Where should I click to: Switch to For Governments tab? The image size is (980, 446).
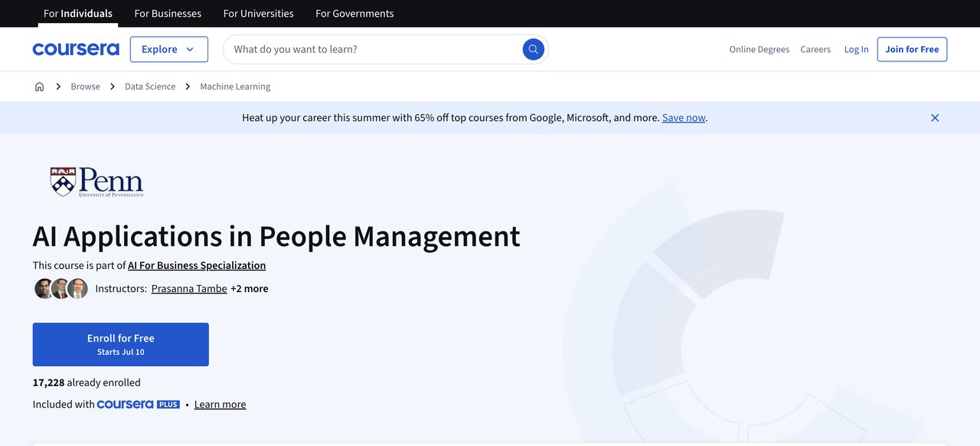click(x=354, y=14)
